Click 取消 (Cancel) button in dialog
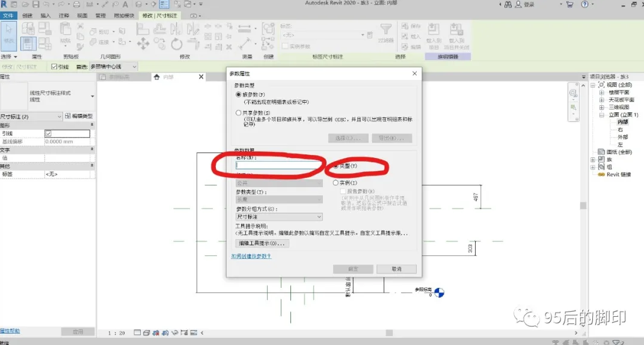This screenshot has height=345, width=644. [396, 269]
